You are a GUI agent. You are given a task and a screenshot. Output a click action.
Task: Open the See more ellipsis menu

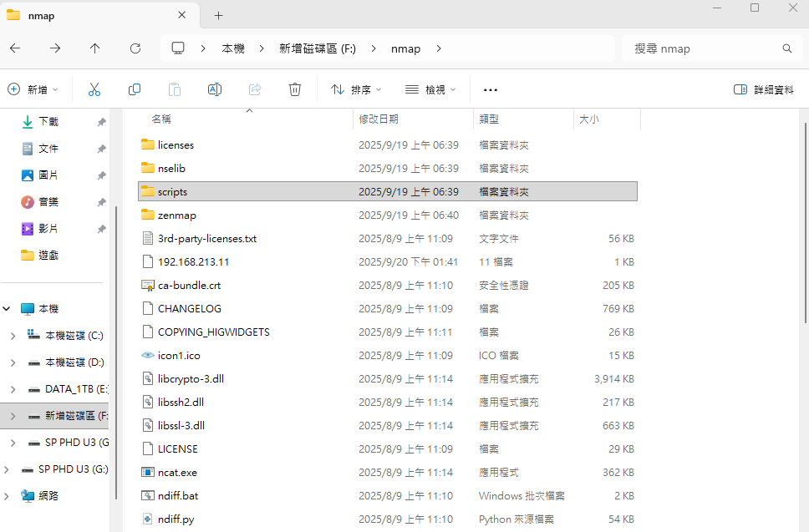point(490,89)
